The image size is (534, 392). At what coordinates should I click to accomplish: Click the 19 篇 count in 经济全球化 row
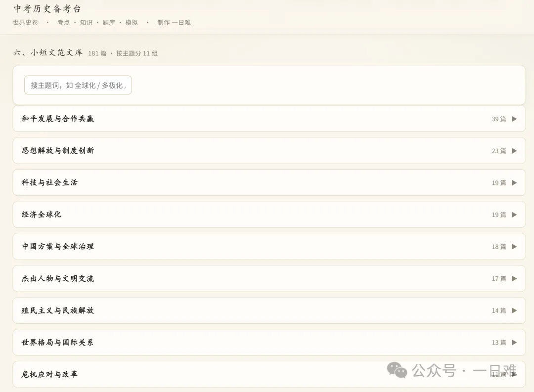click(x=499, y=215)
